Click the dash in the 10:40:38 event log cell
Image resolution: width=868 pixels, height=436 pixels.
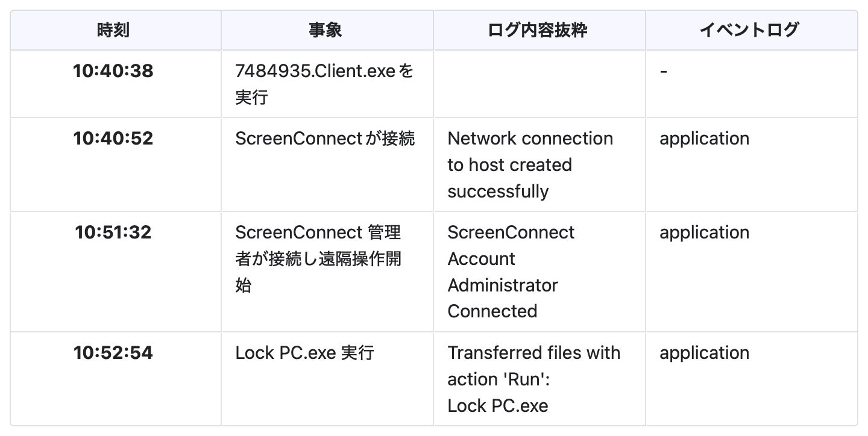coord(664,71)
